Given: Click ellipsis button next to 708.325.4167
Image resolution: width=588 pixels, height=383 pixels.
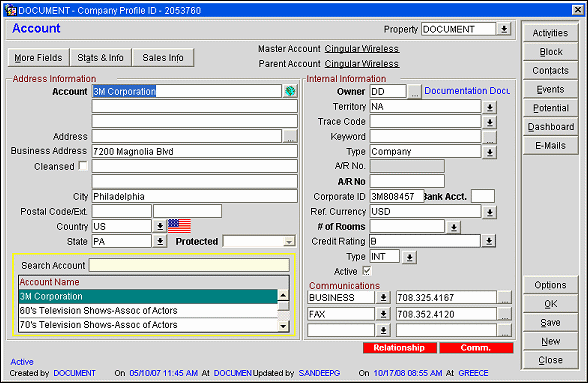Looking at the screenshot, I should point(505,297).
